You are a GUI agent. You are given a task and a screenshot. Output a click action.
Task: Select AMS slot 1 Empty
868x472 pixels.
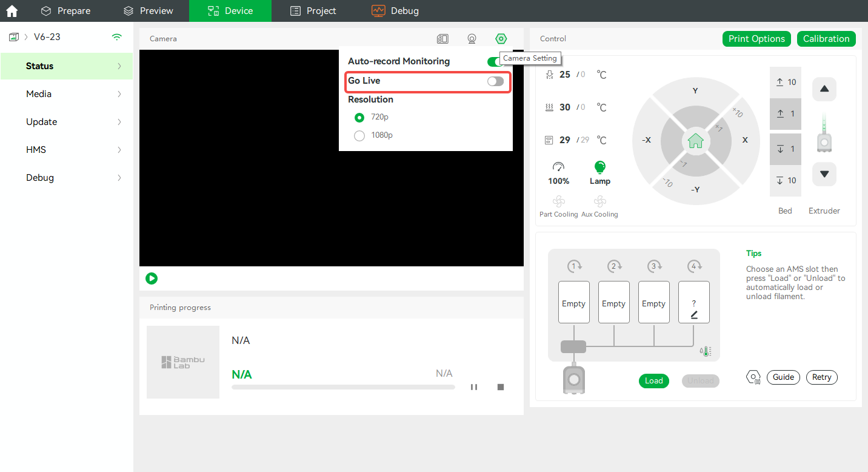(574, 302)
